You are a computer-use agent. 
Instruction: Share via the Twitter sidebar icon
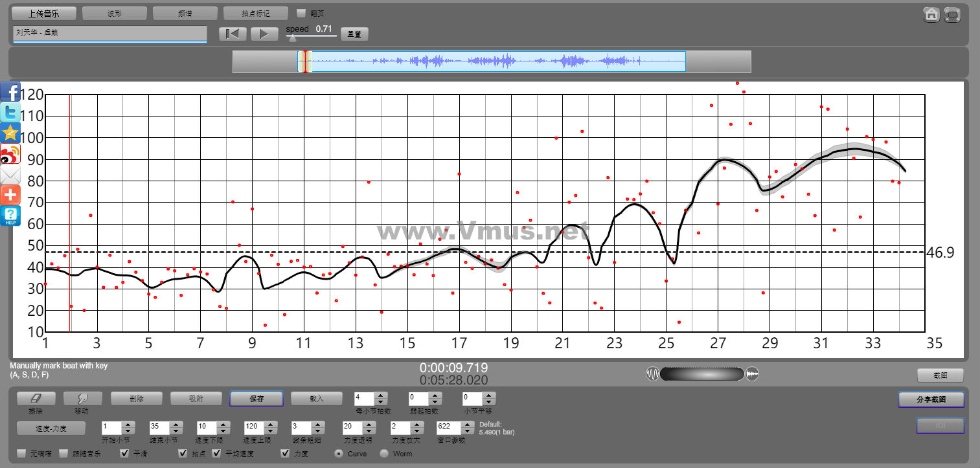(x=10, y=113)
